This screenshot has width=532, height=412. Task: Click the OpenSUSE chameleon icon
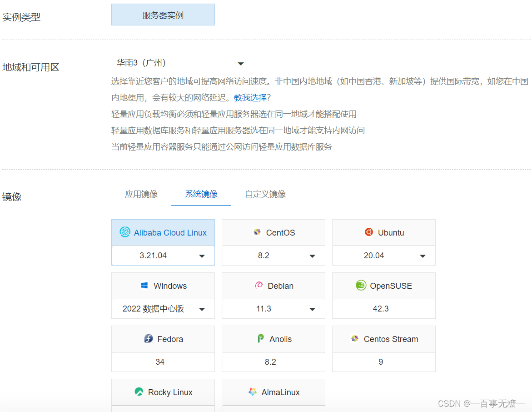pyautogui.click(x=361, y=285)
